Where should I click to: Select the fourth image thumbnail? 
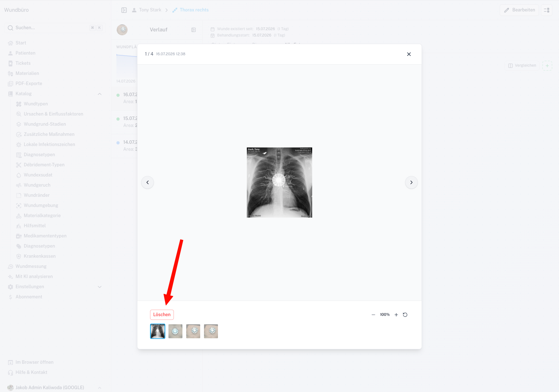tap(211, 331)
